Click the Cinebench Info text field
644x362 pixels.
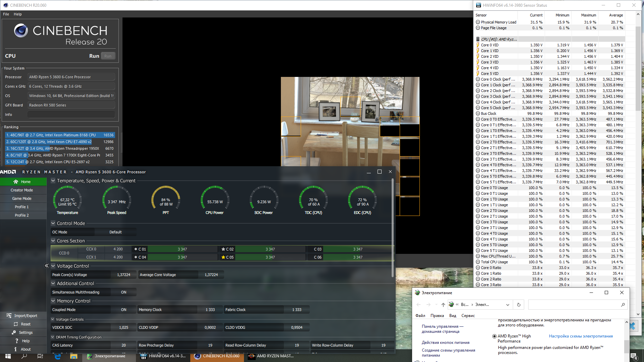(x=71, y=115)
